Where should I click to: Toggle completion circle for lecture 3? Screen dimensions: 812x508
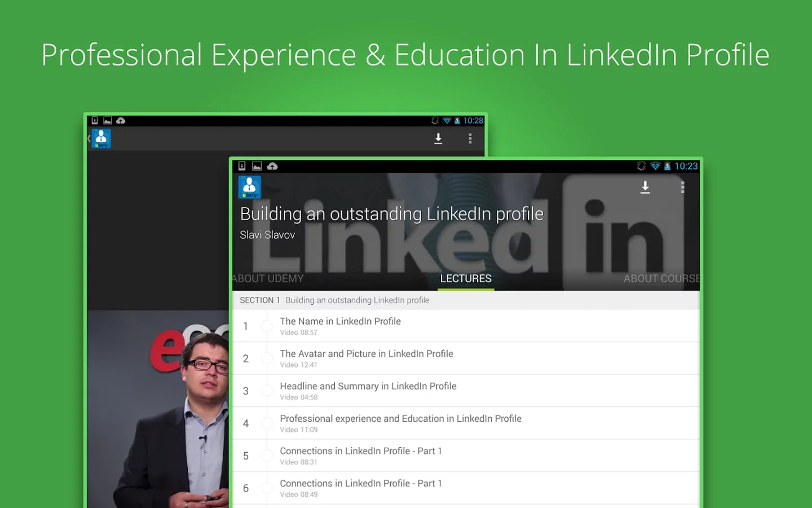pos(267,391)
